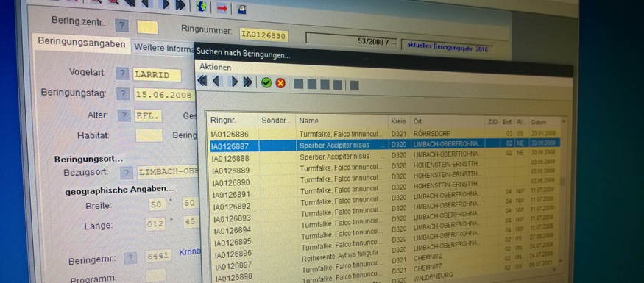Open help lookup for Beringernr.

130,257
